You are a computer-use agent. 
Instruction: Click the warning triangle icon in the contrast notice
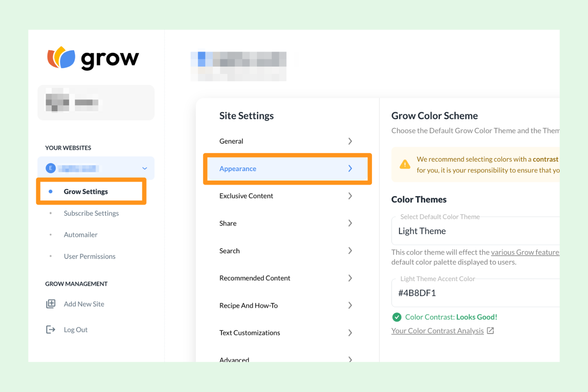pyautogui.click(x=405, y=164)
